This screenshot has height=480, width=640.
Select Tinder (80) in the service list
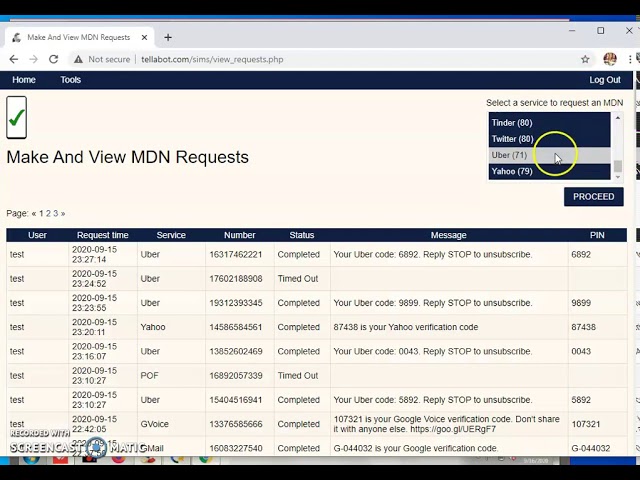click(512, 123)
